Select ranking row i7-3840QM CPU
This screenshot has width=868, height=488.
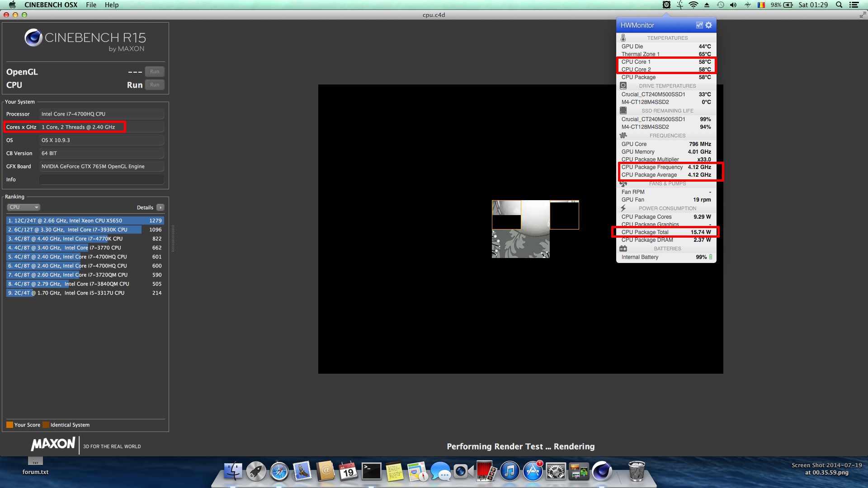85,284
